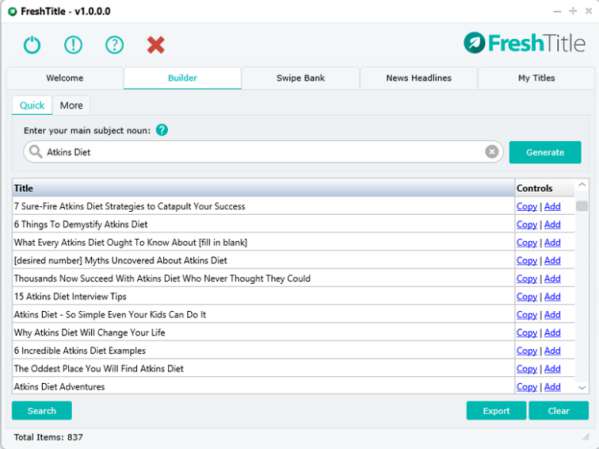599x449 pixels.
Task: Click the scroll down arrow of titles list
Action: coord(582,387)
